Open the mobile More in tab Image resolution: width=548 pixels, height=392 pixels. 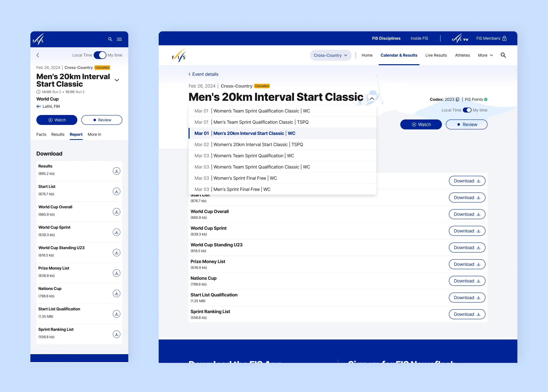(94, 134)
